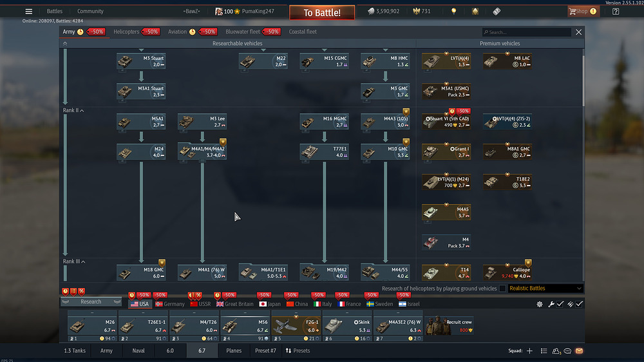Select the Great Britain nation tab
The image size is (644, 362).
tap(235, 304)
